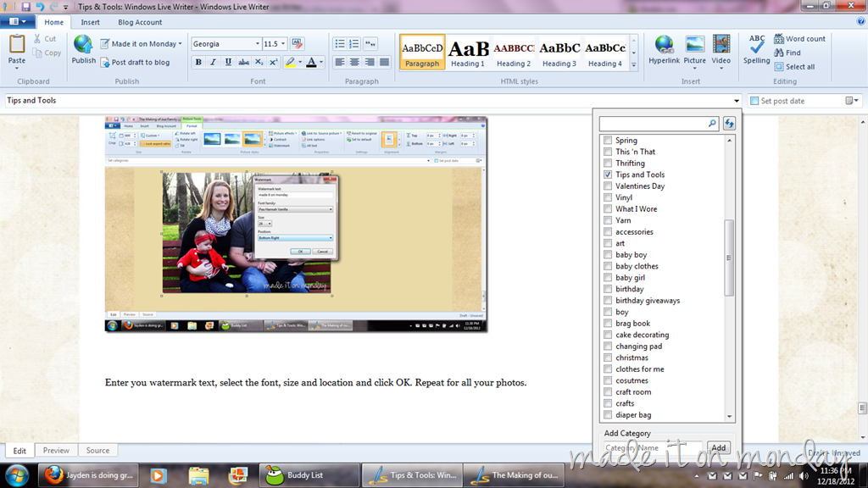The height and width of the screenshot is (488, 868).
Task: Switch to the Insert ribbon tab
Action: [90, 22]
